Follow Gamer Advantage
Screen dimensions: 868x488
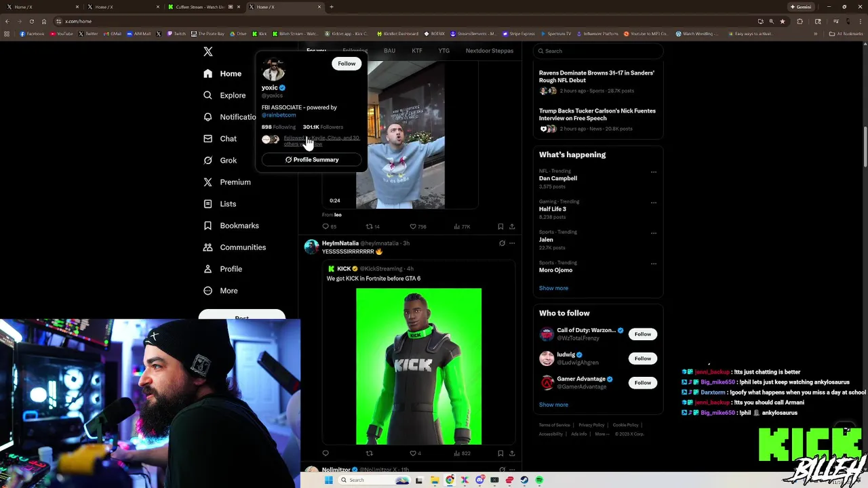tap(643, 383)
